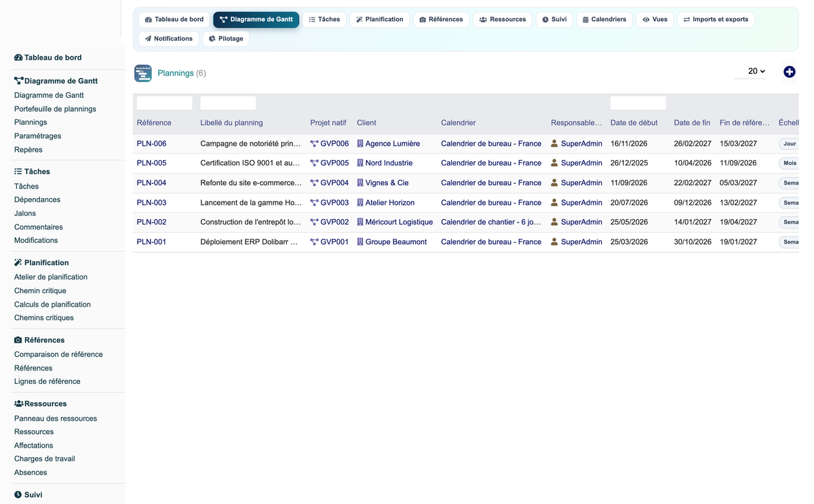This screenshot has width=814, height=504.
Task: Open sidebar Chemin critique link
Action: pos(40,291)
